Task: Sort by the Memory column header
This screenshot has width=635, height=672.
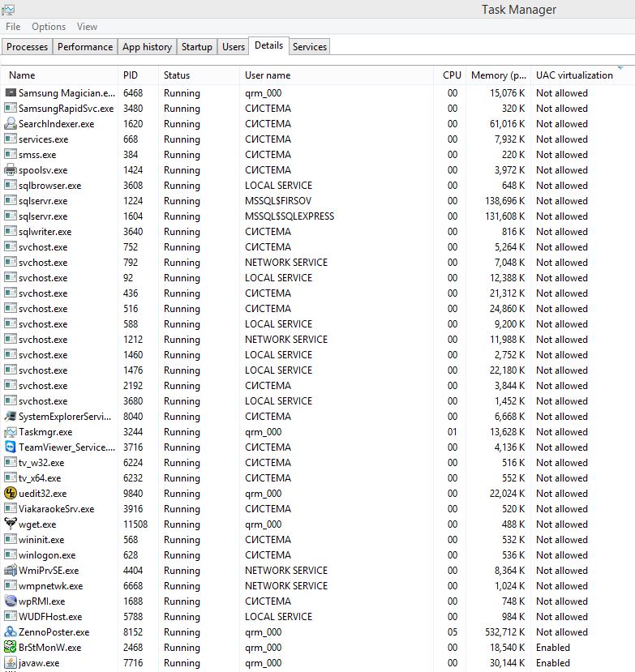Action: (x=498, y=75)
